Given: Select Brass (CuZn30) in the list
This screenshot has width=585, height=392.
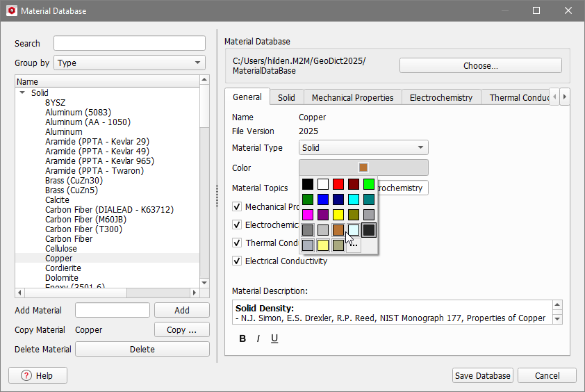Looking at the screenshot, I should 74,180.
